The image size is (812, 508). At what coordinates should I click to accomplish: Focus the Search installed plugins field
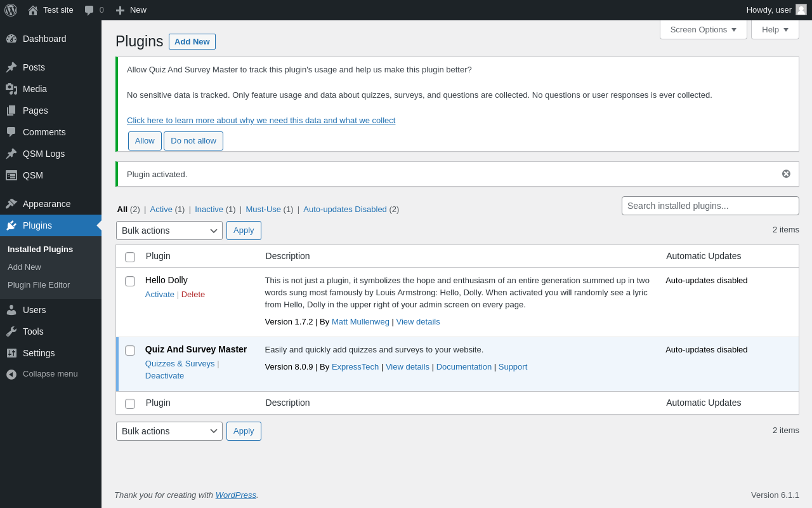pyautogui.click(x=710, y=206)
